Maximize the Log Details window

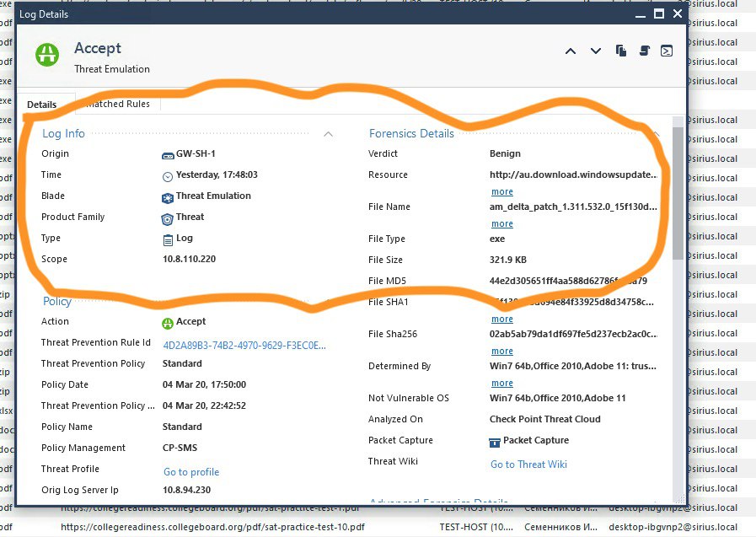(x=659, y=14)
